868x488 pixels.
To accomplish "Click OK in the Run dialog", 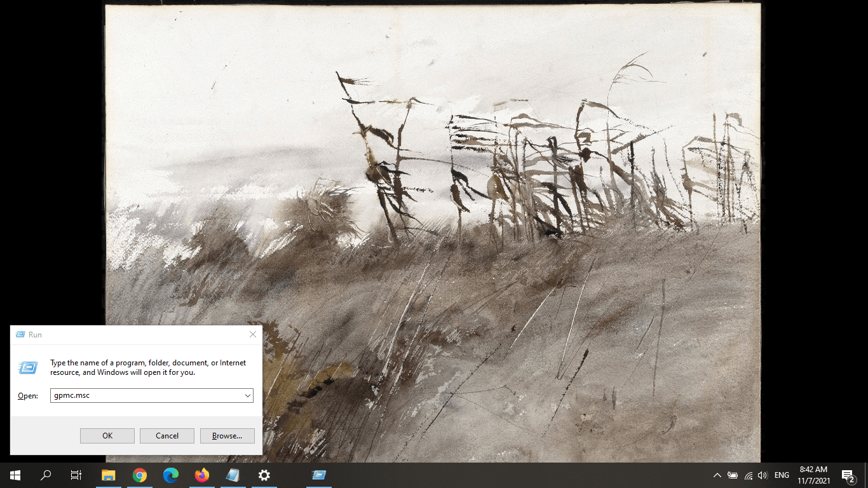I will point(107,436).
